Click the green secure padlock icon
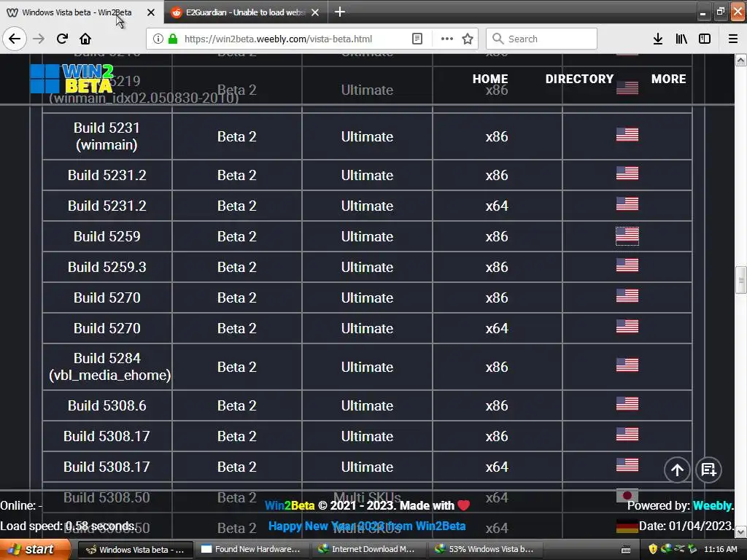 tap(173, 39)
